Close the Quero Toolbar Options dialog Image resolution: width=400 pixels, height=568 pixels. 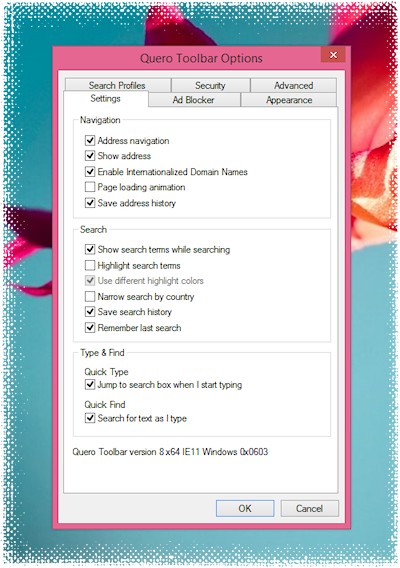click(333, 55)
